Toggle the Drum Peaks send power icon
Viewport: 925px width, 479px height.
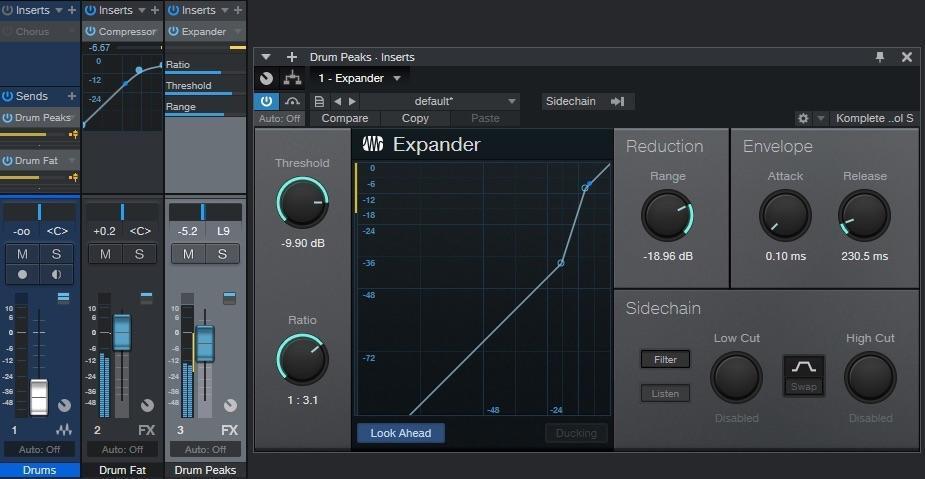tap(8, 118)
